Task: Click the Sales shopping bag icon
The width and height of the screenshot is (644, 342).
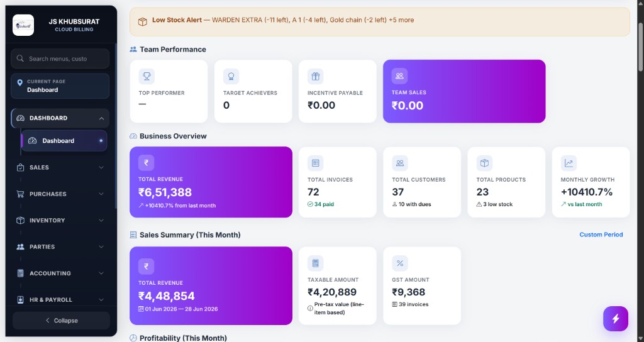Action: click(x=20, y=167)
